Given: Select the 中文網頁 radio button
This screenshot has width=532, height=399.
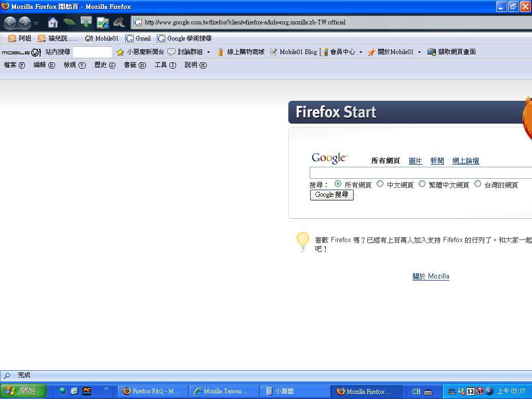Looking at the screenshot, I should click(x=380, y=184).
